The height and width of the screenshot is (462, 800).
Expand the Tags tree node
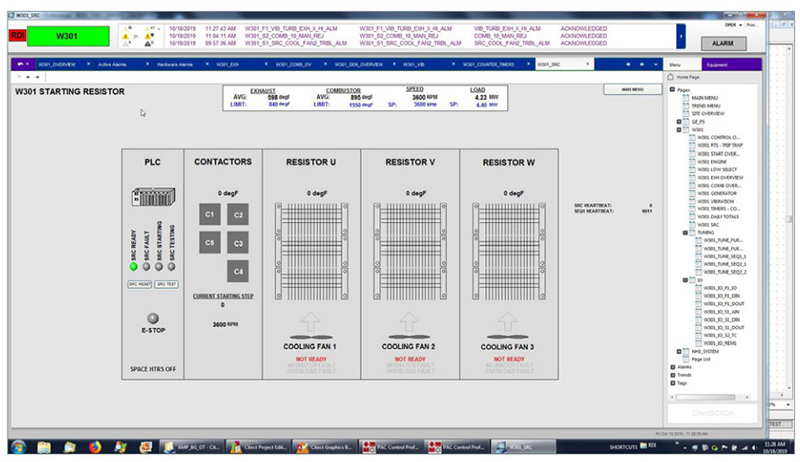click(x=672, y=383)
